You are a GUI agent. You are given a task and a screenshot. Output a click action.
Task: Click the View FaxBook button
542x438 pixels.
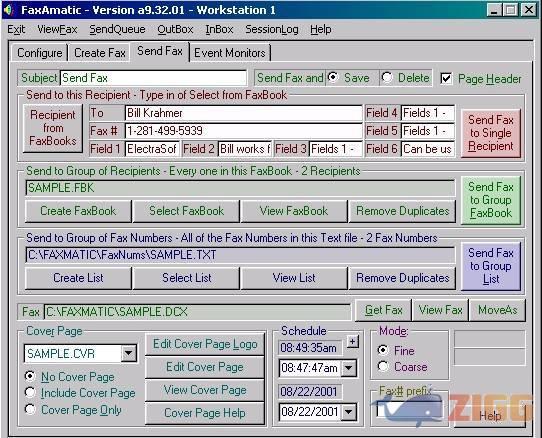pos(294,211)
